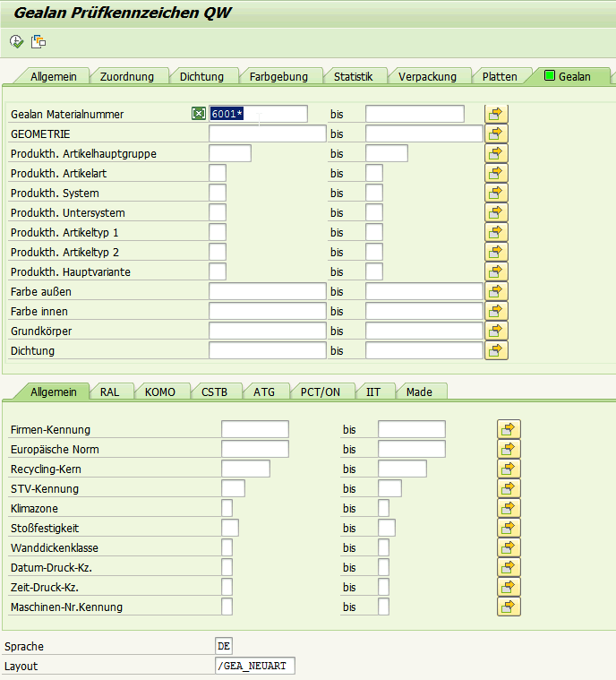Viewport: 616px width, 680px height.
Task: Switch to the IIT tab
Action: point(372,392)
